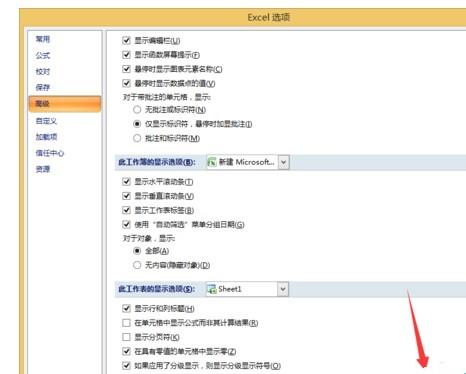This screenshot has height=374, width=466.
Task: Select 仅显示标识符,悬停时加显批注(I) radio option
Action: [x=137, y=124]
